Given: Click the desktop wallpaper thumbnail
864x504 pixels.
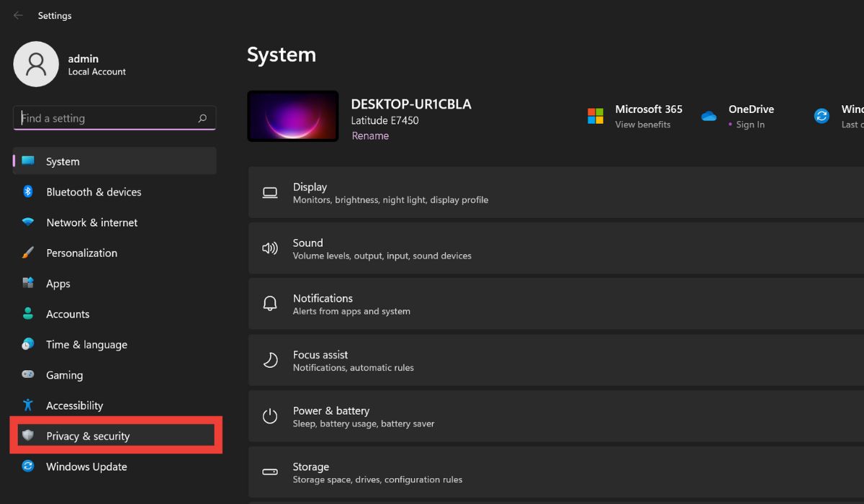Looking at the screenshot, I should [292, 116].
